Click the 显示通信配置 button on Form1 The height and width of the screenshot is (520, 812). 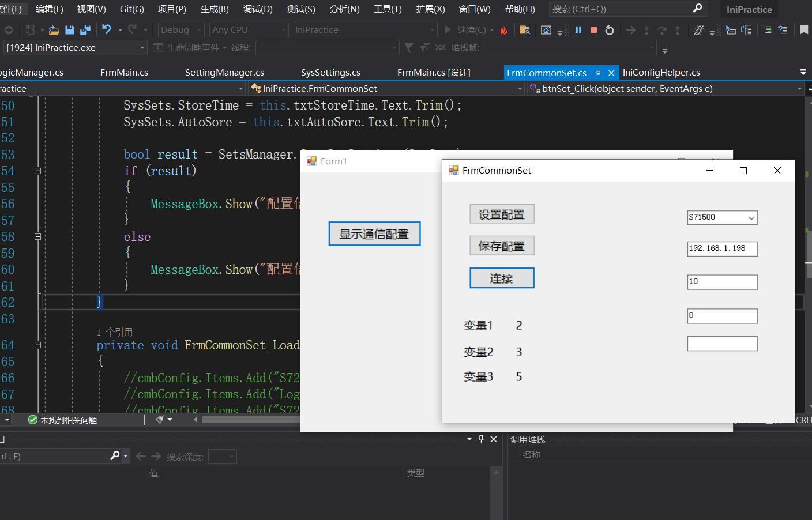pyautogui.click(x=374, y=233)
